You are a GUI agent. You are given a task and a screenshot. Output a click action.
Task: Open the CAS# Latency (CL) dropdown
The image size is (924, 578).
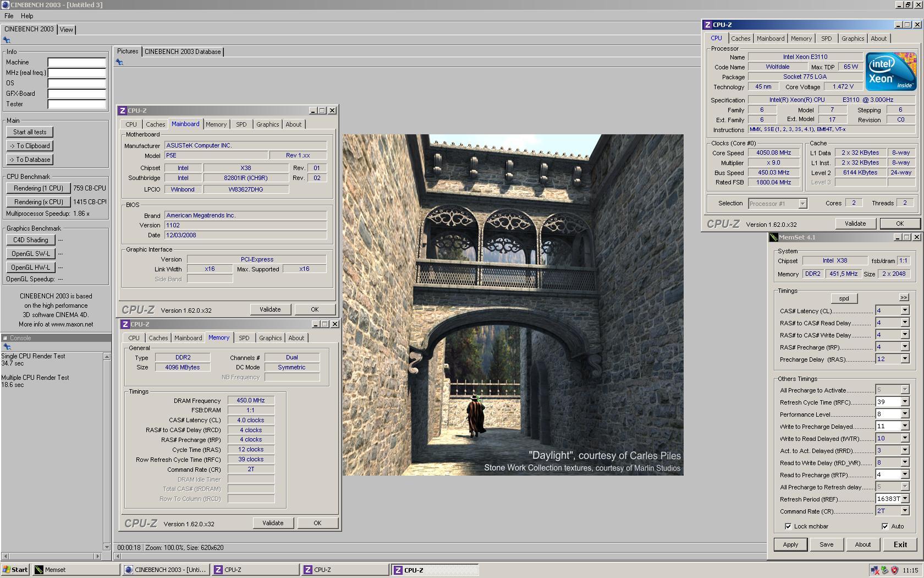coord(904,311)
